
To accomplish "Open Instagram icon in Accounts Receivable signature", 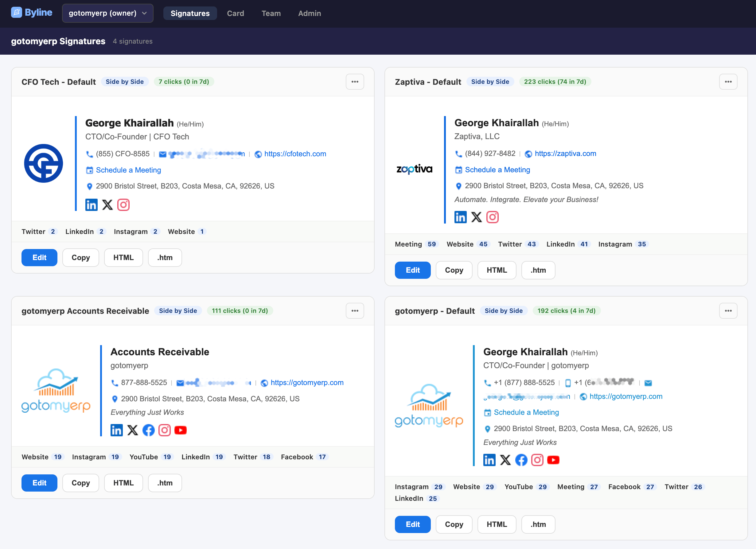I will 165,430.
